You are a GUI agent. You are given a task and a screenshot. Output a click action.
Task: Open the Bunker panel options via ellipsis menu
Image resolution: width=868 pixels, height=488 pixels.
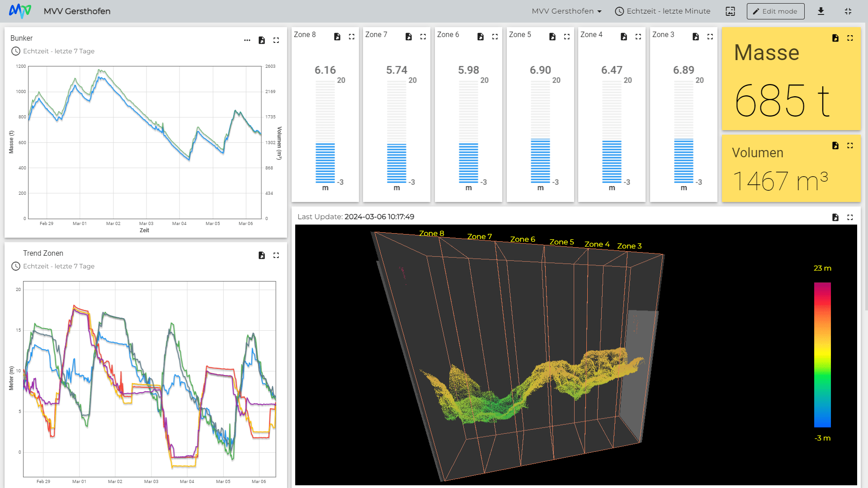pyautogui.click(x=247, y=40)
